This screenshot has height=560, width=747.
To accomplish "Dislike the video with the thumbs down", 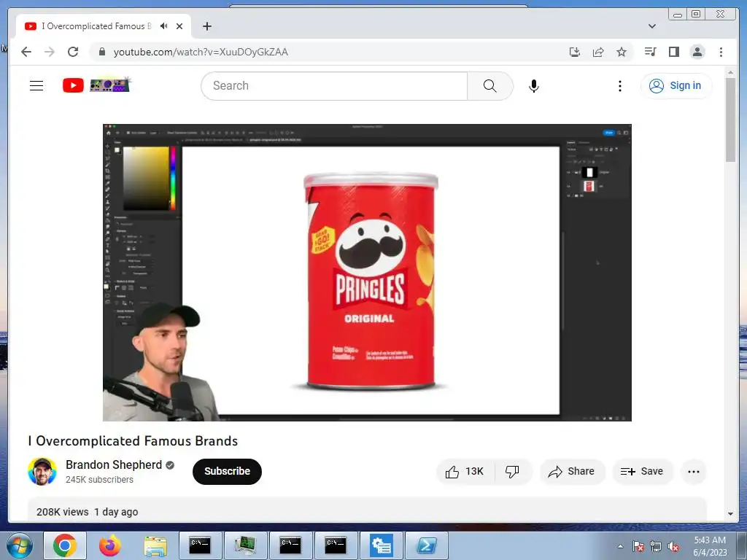I will point(513,472).
